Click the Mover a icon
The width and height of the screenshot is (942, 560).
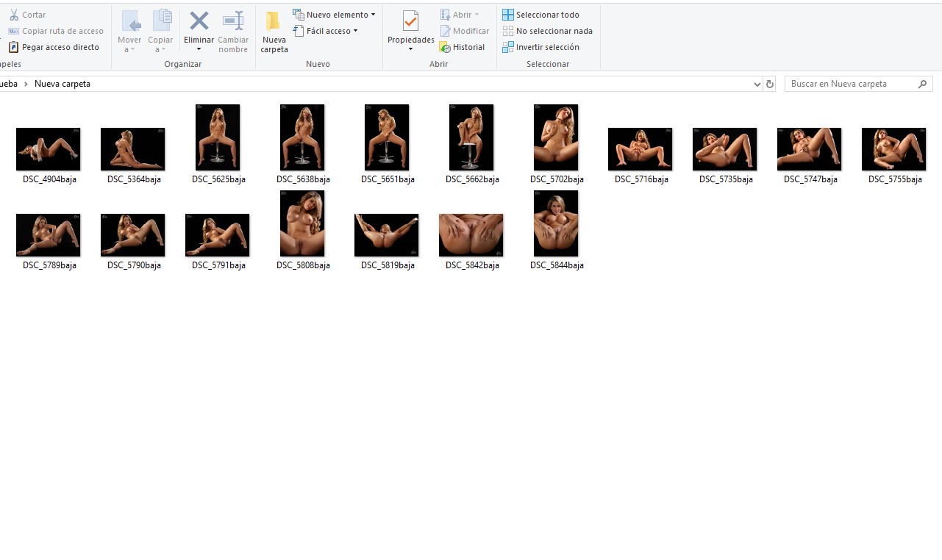click(x=130, y=22)
